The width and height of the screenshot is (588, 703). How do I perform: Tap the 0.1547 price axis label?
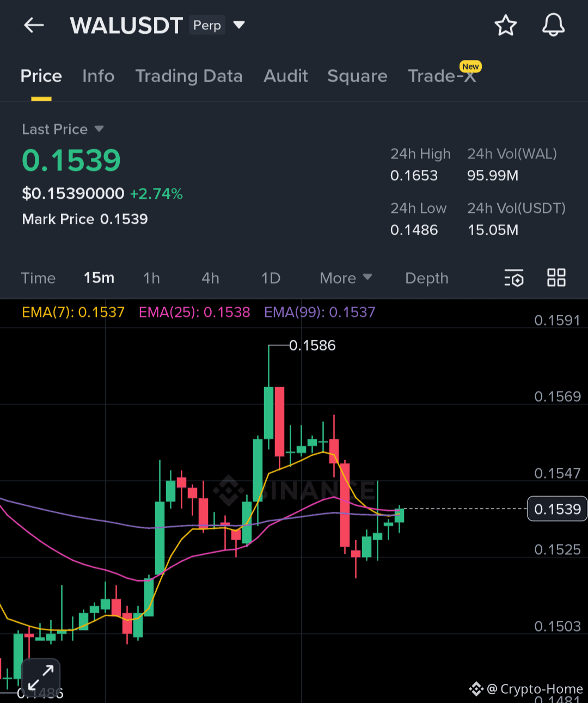(x=558, y=473)
